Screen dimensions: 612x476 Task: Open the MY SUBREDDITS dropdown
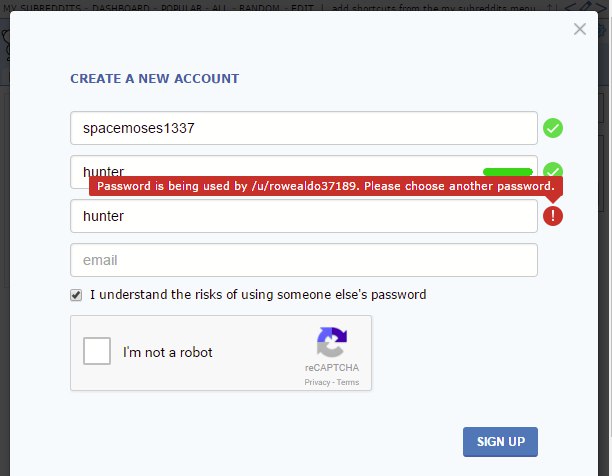(x=41, y=7)
